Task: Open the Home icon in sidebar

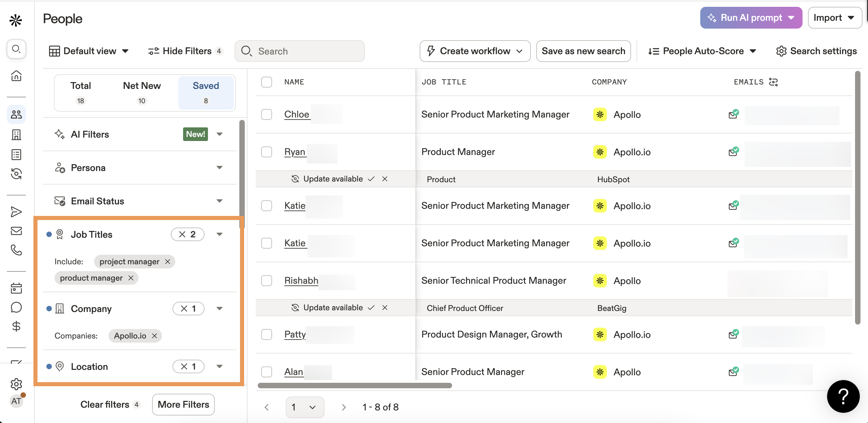Action: 16,76
